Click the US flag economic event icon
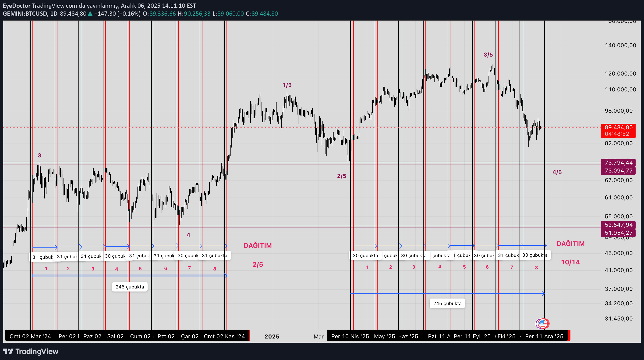 click(542, 324)
